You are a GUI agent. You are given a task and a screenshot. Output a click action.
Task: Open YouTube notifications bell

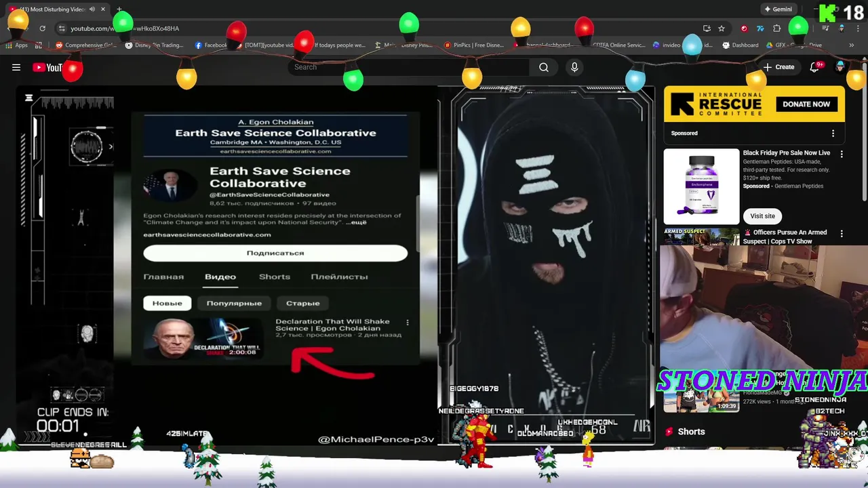(816, 67)
